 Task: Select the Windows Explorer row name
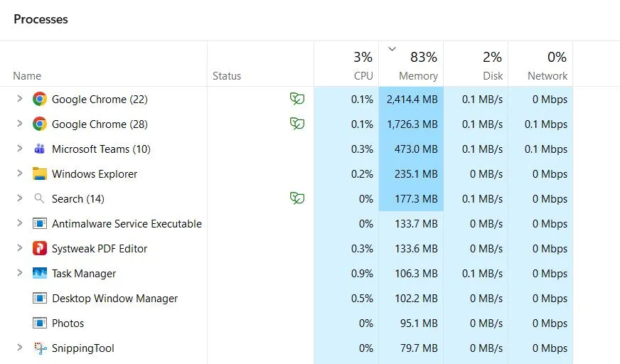click(x=95, y=174)
